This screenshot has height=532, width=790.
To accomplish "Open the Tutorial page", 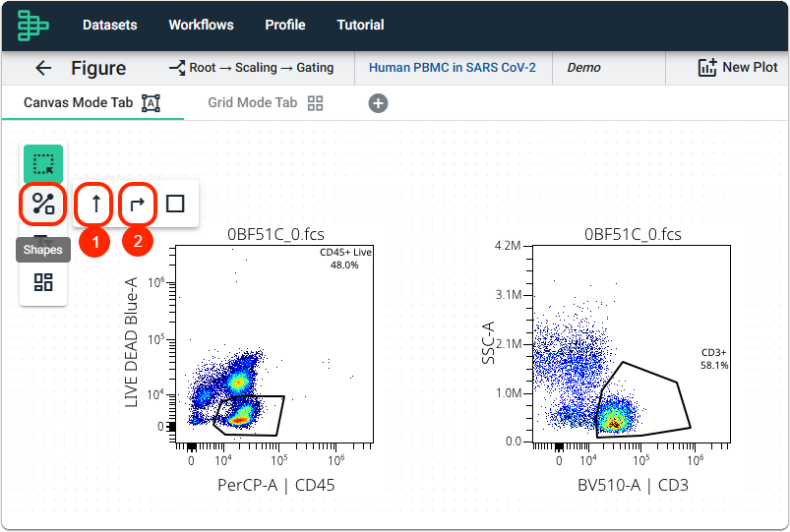I will [360, 25].
